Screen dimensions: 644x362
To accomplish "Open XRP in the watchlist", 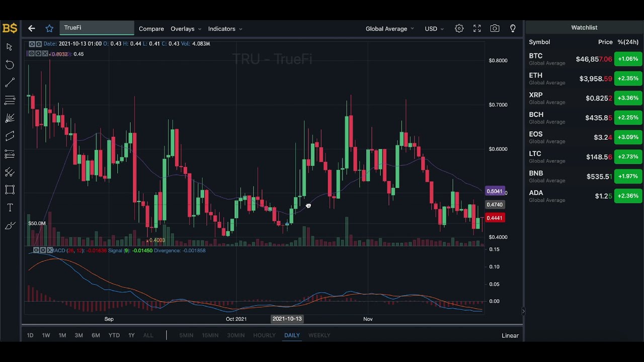I will coord(585,98).
